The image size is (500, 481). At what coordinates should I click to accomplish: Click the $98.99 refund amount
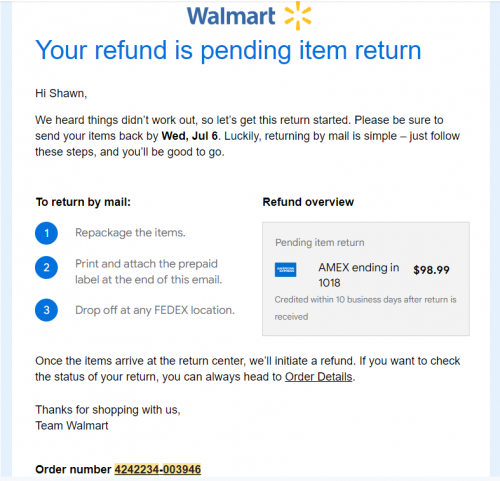pyautogui.click(x=431, y=270)
